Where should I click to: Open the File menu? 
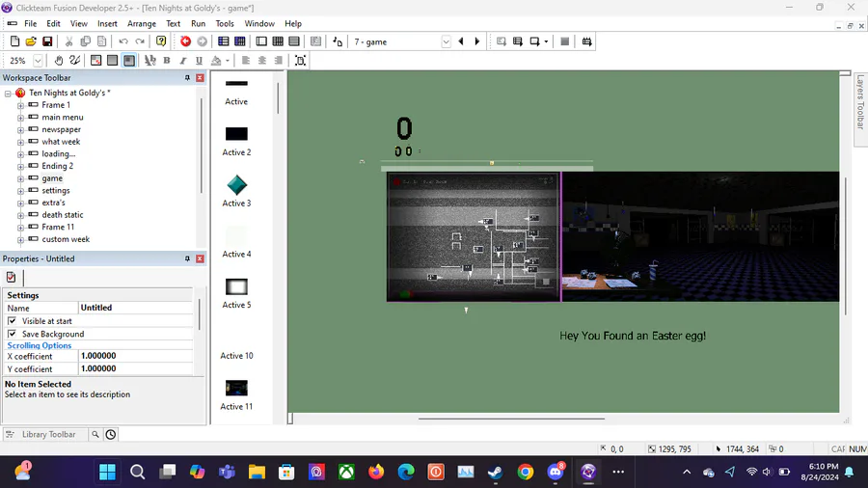tap(31, 24)
